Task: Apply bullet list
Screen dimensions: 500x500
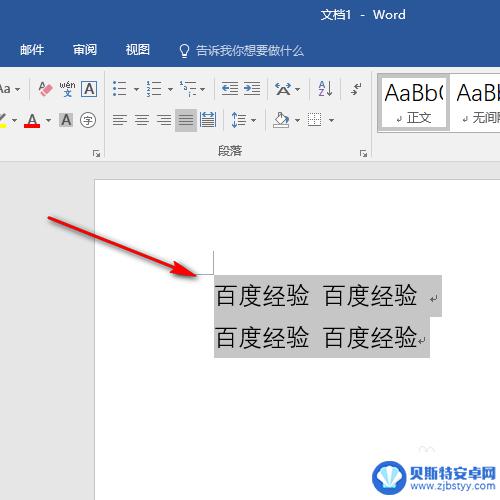Action: (120, 89)
